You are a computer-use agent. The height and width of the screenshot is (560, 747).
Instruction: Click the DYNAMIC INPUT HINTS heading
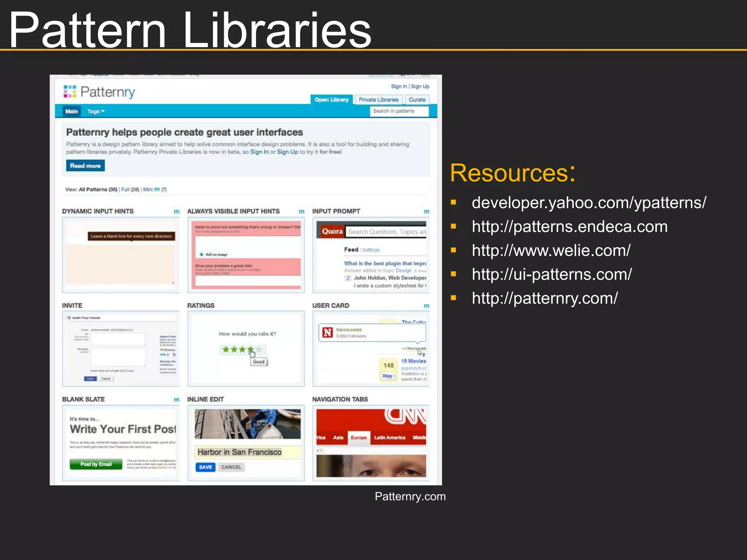pos(98,211)
